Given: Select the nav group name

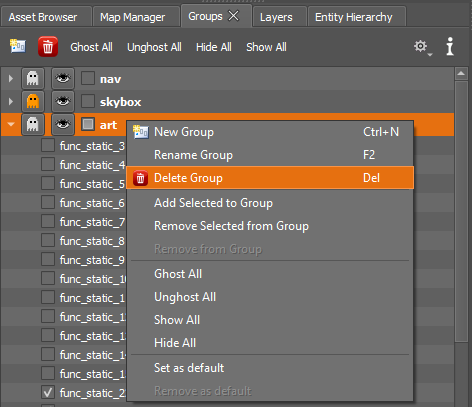Looking at the screenshot, I should pyautogui.click(x=110, y=79).
